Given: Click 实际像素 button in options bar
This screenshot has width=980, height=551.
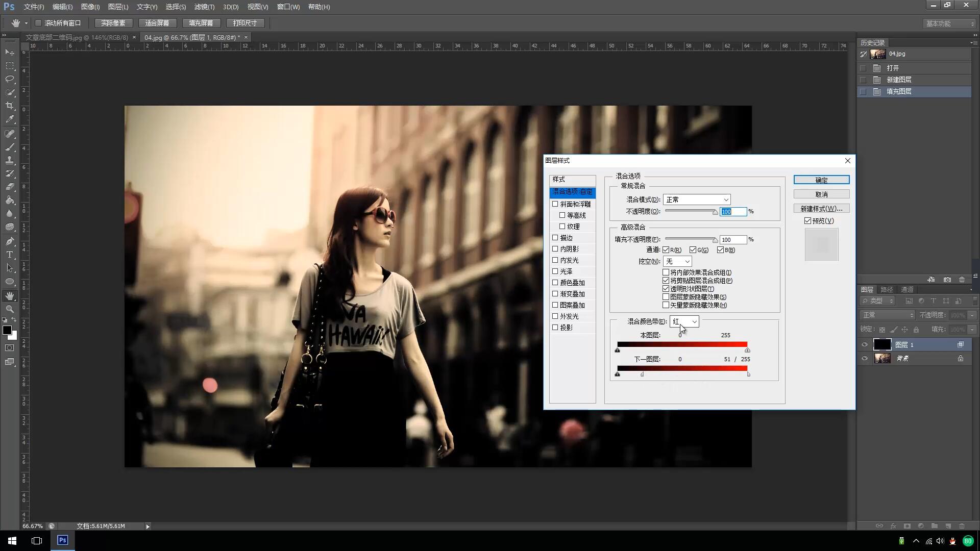Looking at the screenshot, I should (113, 23).
